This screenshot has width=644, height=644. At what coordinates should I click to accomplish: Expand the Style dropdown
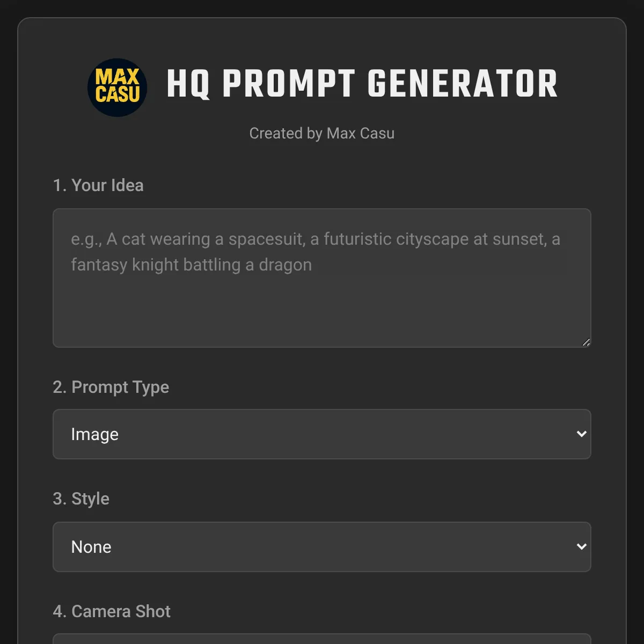[322, 547]
